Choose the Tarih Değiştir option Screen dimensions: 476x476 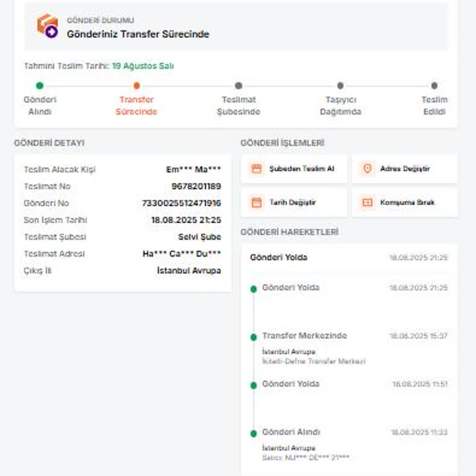(x=294, y=202)
